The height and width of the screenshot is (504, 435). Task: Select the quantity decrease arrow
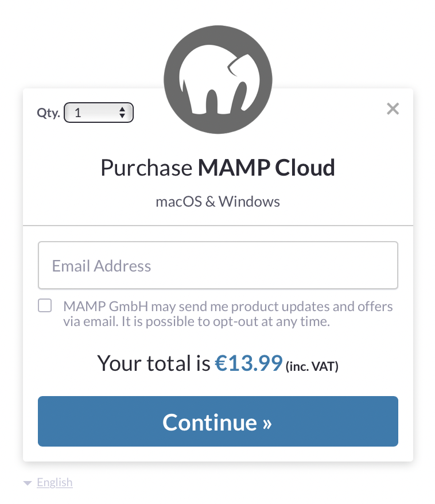tap(122, 116)
